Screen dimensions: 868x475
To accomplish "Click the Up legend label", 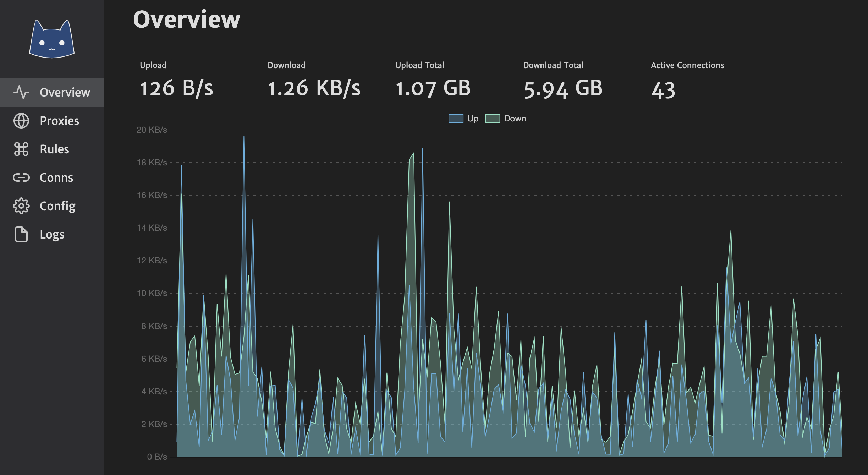I will pos(473,119).
